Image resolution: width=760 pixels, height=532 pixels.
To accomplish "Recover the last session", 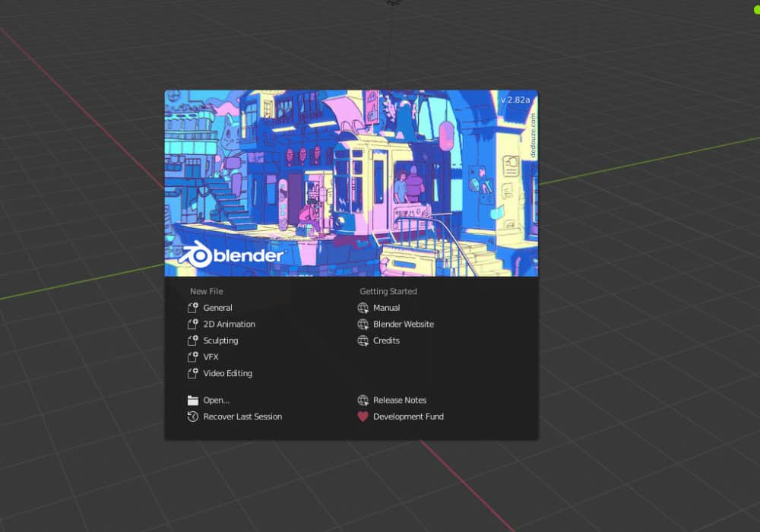I will (242, 416).
